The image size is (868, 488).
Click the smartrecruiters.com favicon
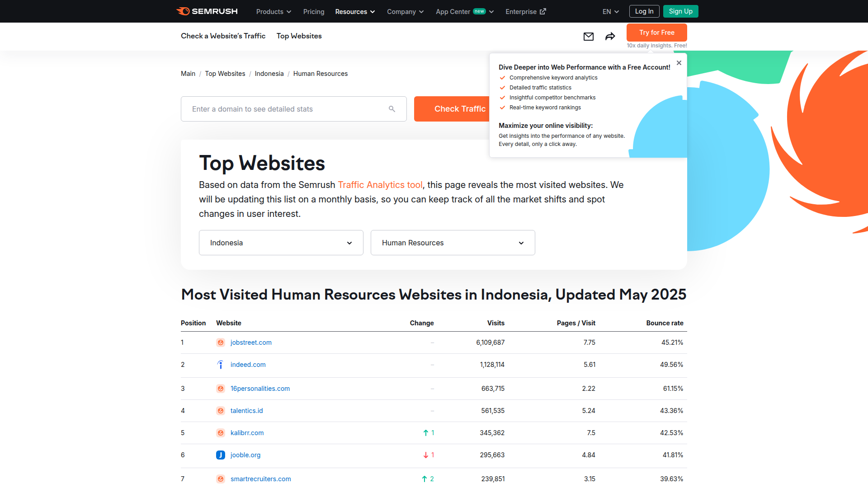click(221, 479)
